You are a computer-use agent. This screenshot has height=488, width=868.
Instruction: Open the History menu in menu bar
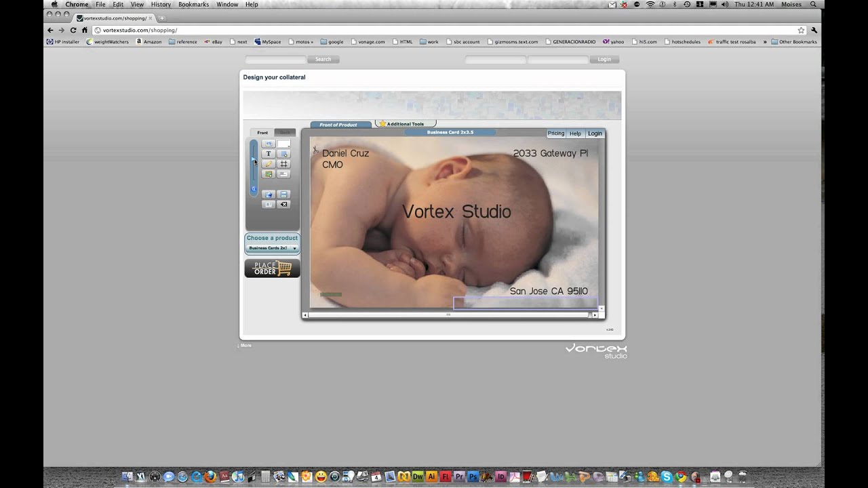click(x=161, y=4)
